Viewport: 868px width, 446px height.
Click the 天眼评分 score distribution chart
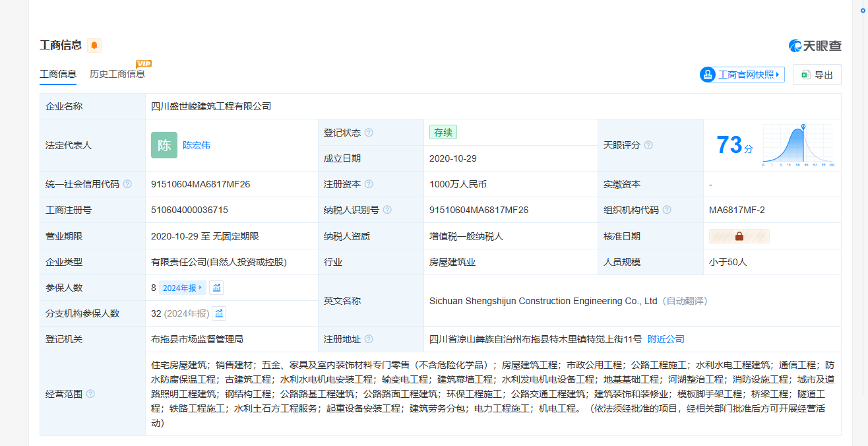pos(798,145)
